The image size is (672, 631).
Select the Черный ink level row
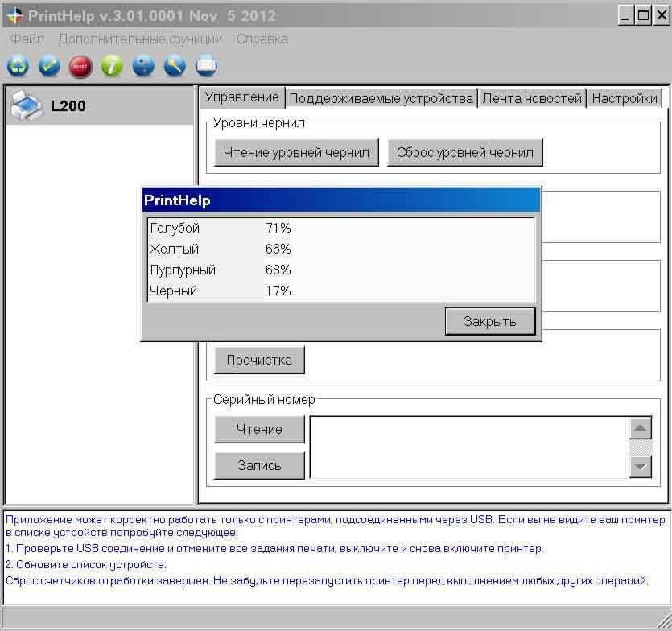341,291
